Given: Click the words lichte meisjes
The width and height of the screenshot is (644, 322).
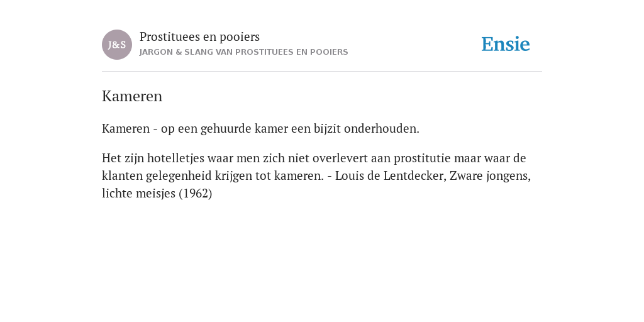Looking at the screenshot, I should (139, 194).
